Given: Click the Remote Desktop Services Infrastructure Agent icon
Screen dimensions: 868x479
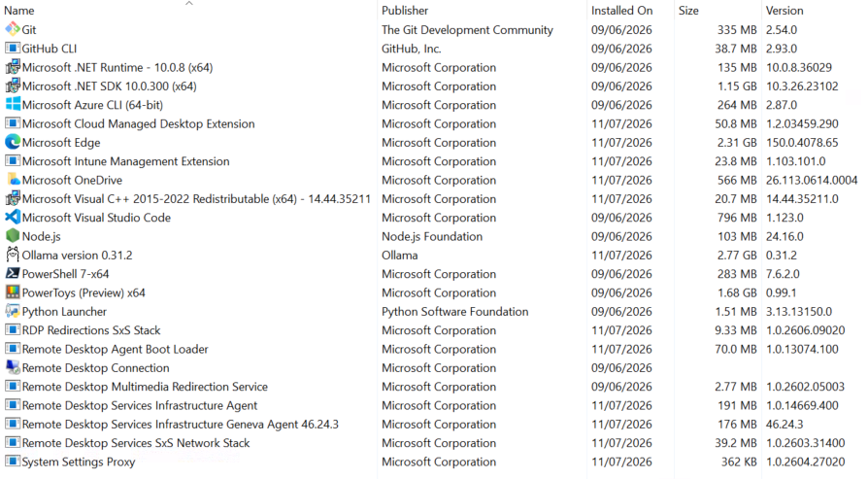Looking at the screenshot, I should (x=13, y=405).
